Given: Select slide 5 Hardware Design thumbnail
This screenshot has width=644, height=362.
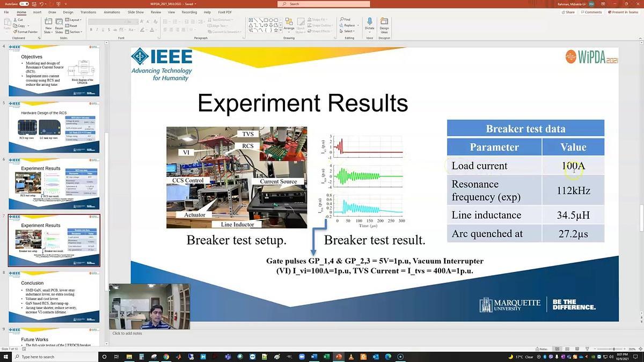Looking at the screenshot, I should pos(54,127).
